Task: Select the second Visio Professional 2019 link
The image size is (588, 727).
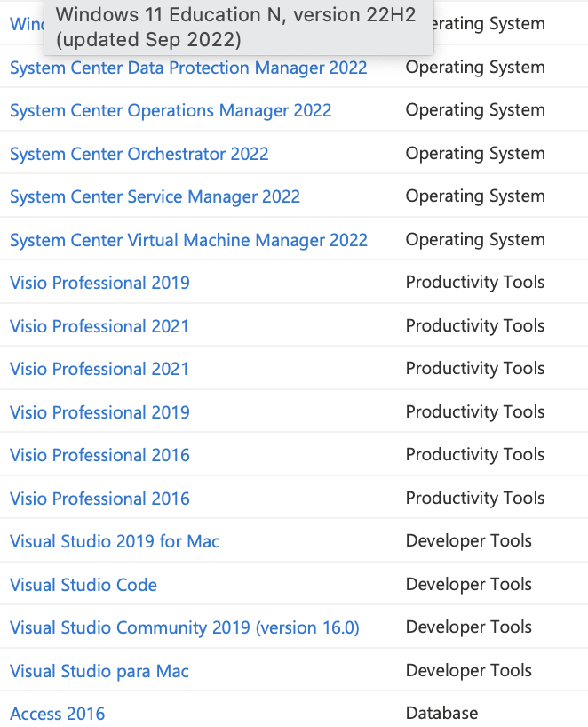Action: point(99,412)
